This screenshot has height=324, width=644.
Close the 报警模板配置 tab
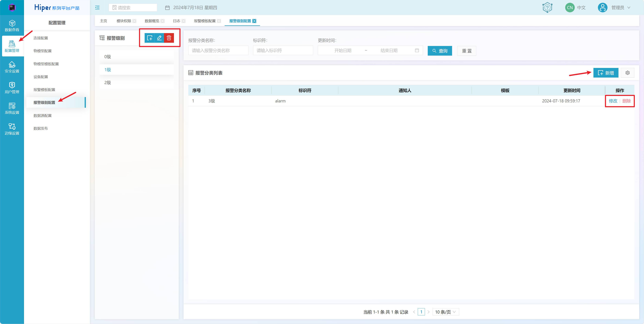point(219,21)
